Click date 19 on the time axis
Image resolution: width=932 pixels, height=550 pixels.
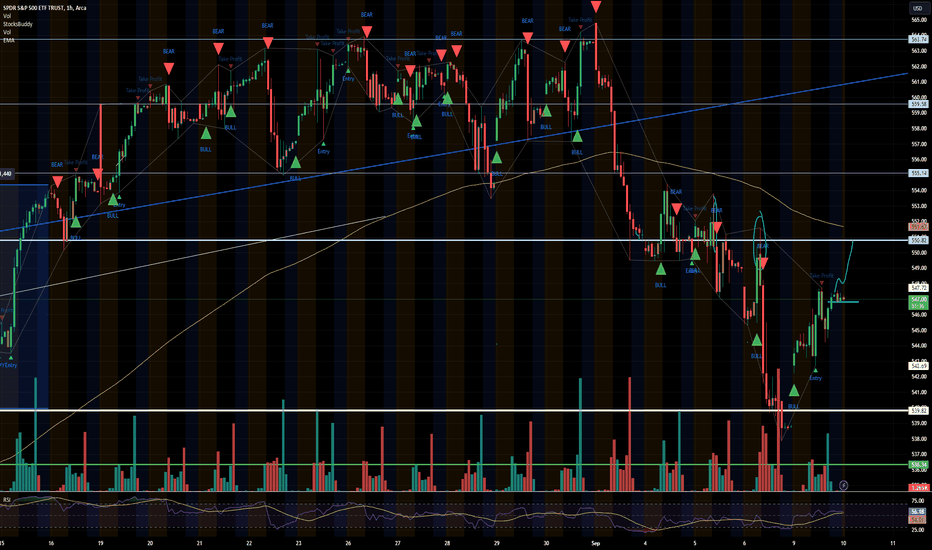point(100,543)
